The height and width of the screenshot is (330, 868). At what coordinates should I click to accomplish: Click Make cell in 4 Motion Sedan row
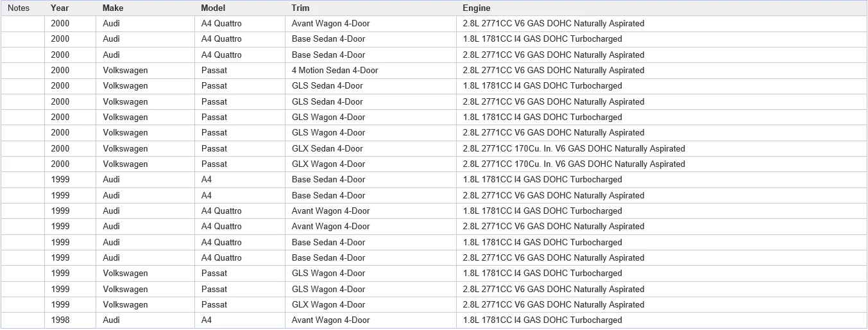coord(145,70)
